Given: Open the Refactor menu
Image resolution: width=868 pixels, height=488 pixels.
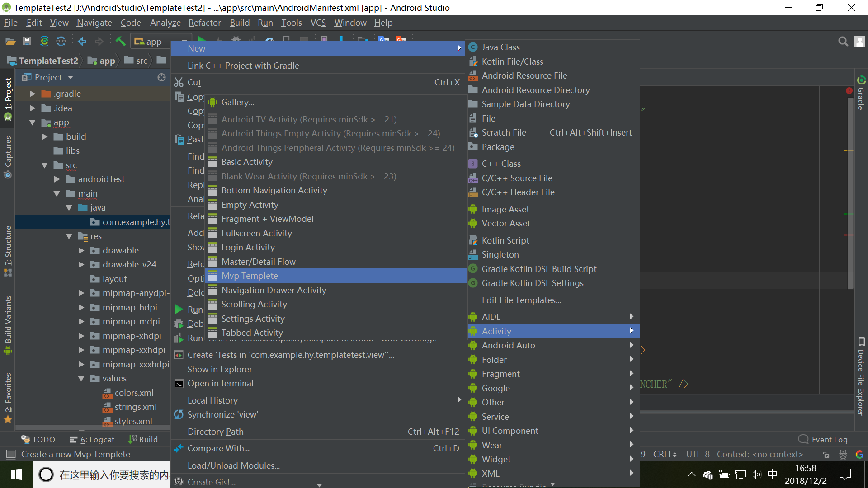Looking at the screenshot, I should point(204,23).
